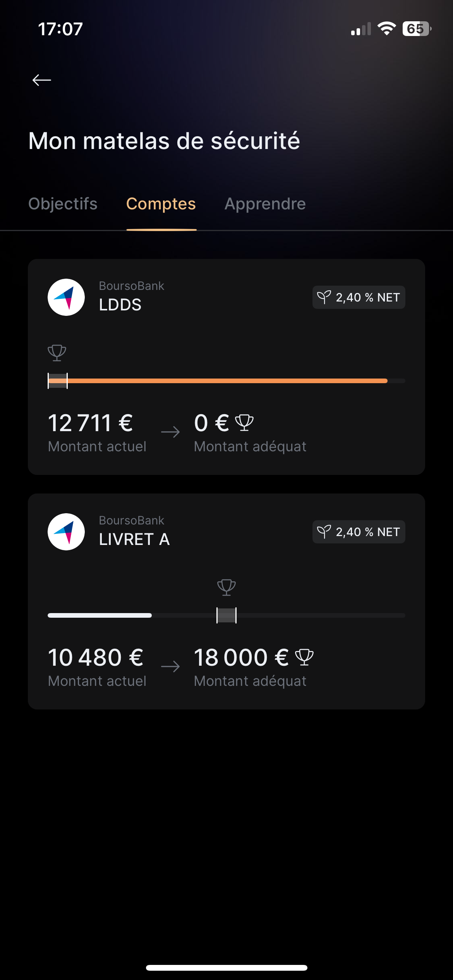Tap the BoursoBank logo on Livret A card

pos(66,532)
